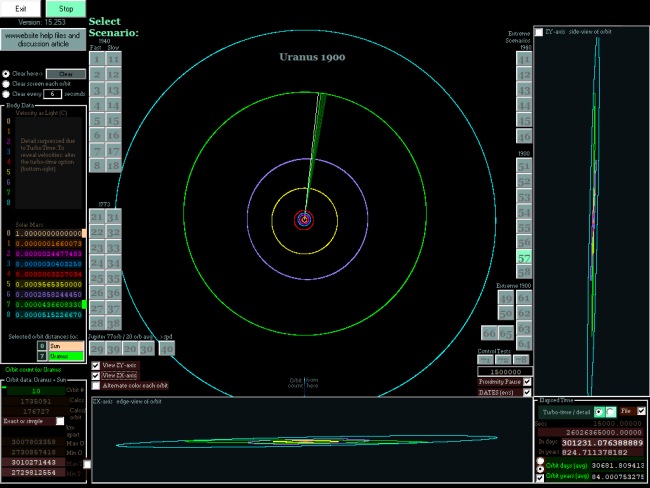Image resolution: width=650 pixels, height=488 pixels.
Task: Click the clear-every seconds input field
Action: click(53, 93)
